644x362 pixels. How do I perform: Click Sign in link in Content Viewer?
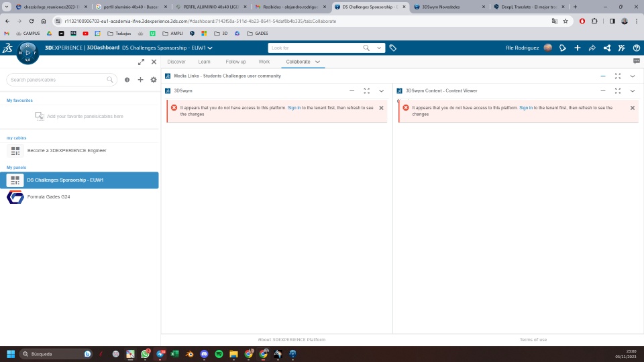pos(526,107)
